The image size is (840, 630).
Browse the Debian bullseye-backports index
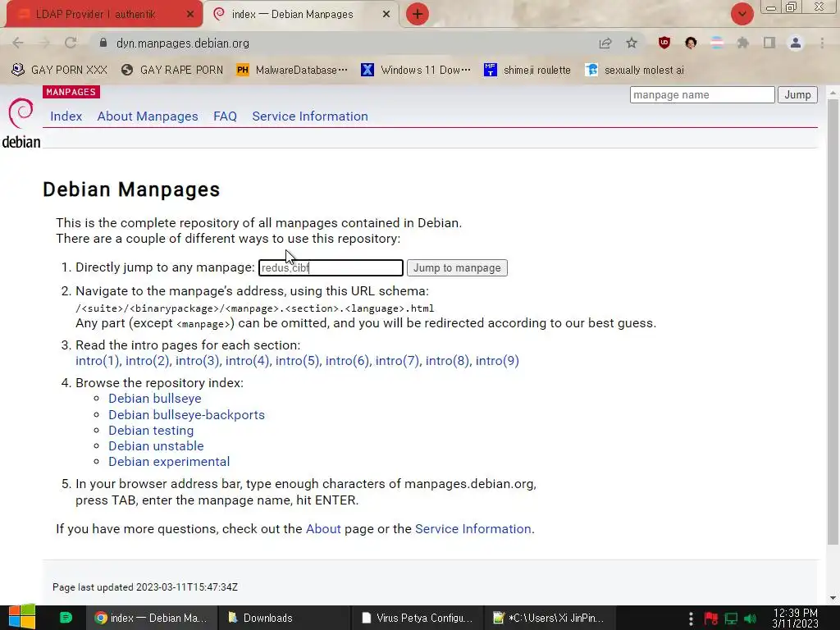(x=186, y=414)
